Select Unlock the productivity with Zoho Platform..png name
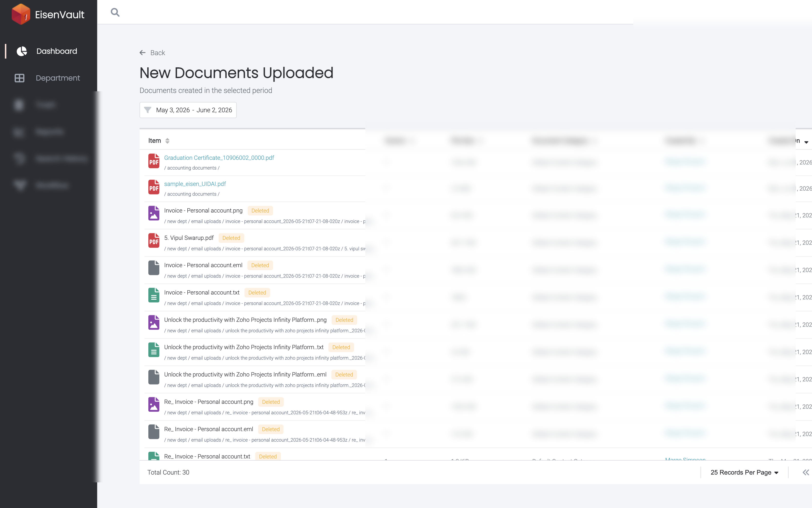 tap(245, 320)
